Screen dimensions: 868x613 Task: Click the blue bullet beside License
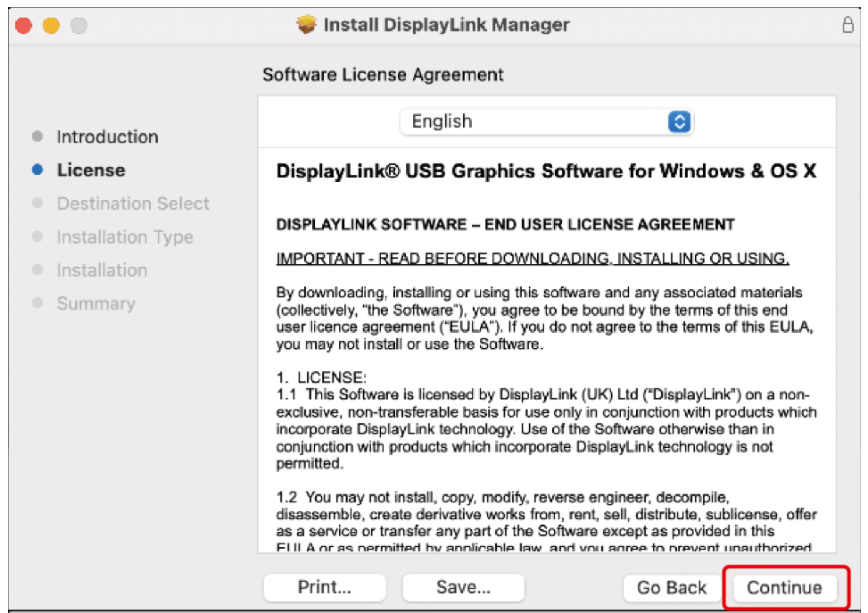(x=37, y=170)
